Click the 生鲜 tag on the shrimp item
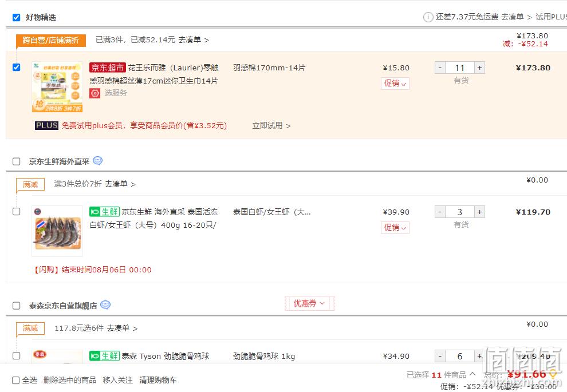 coord(104,212)
